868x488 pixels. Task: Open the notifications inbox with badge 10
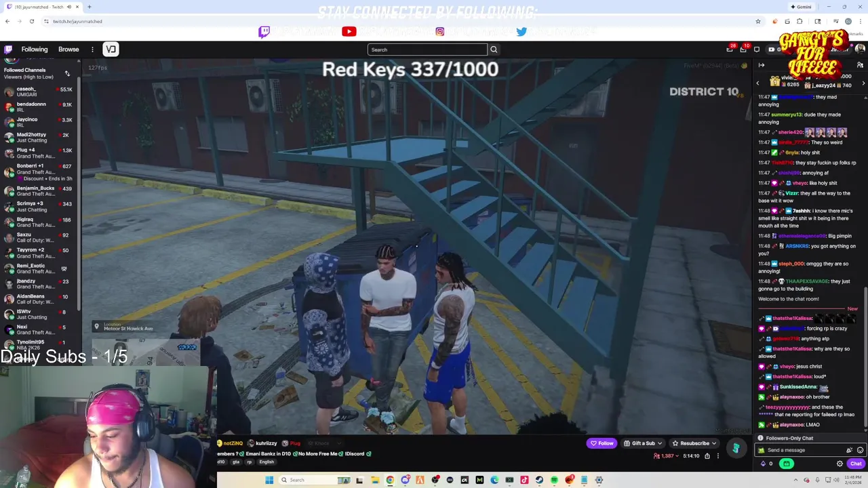point(743,49)
